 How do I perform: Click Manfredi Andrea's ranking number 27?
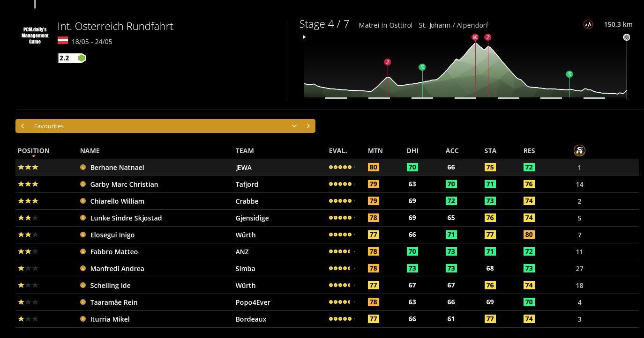click(579, 269)
